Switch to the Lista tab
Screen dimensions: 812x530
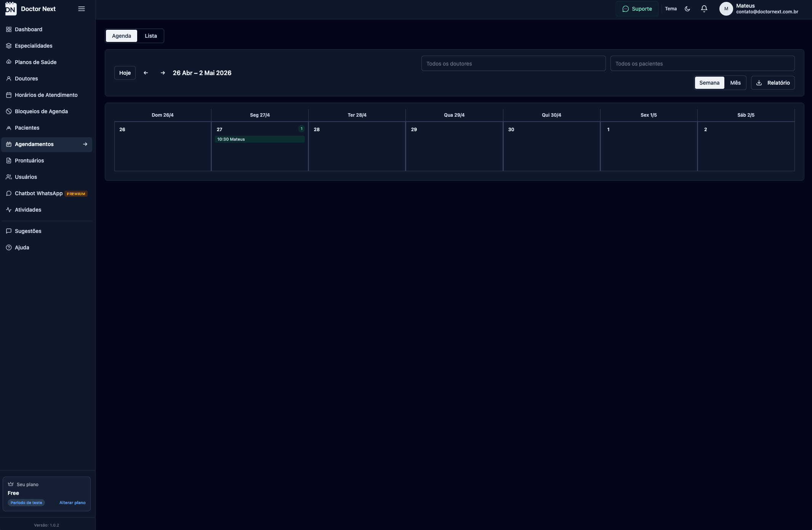pyautogui.click(x=151, y=36)
